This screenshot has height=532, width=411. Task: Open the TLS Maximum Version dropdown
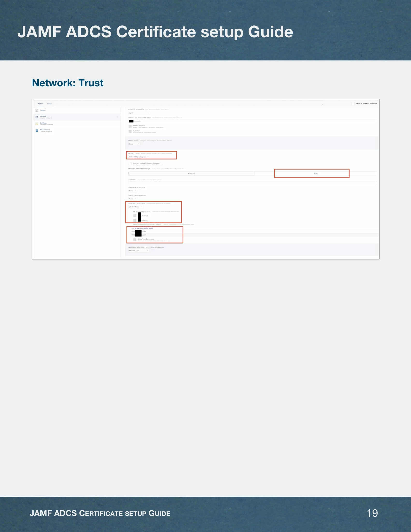click(x=133, y=199)
